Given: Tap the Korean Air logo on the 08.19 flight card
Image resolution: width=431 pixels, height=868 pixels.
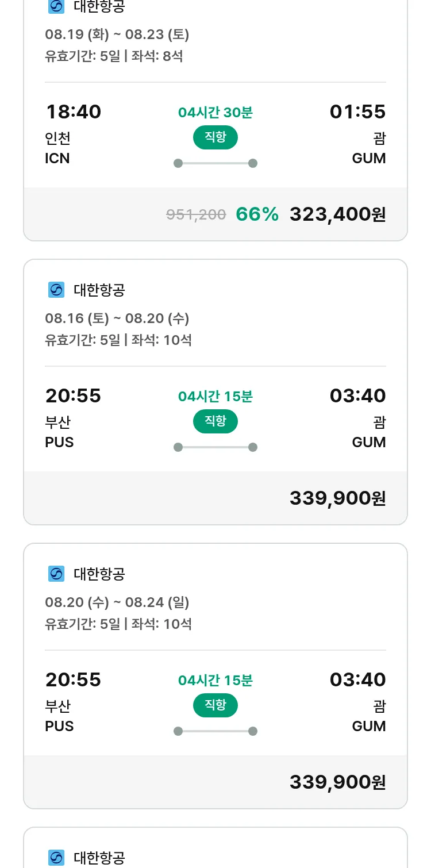Looking at the screenshot, I should pos(56,6).
